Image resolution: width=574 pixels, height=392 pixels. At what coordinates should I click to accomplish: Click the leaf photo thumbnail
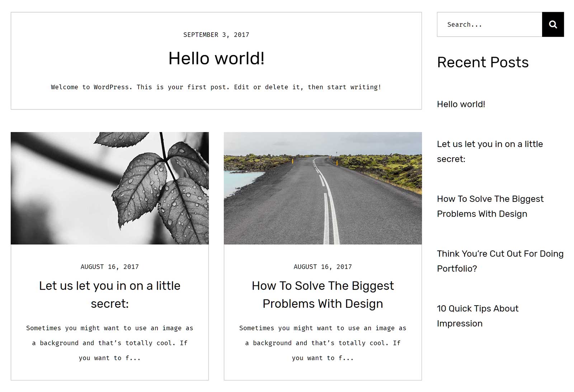click(x=110, y=188)
